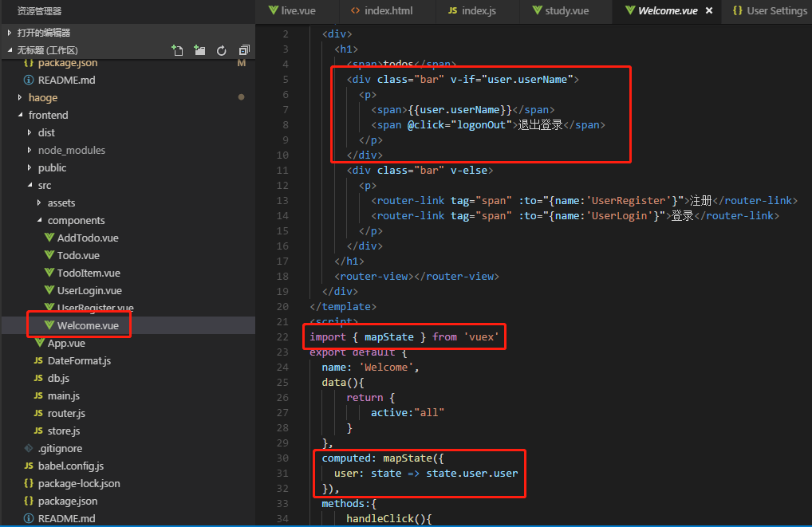Click the braces icon beside package-lock.json
The height and width of the screenshot is (527, 812).
click(29, 484)
